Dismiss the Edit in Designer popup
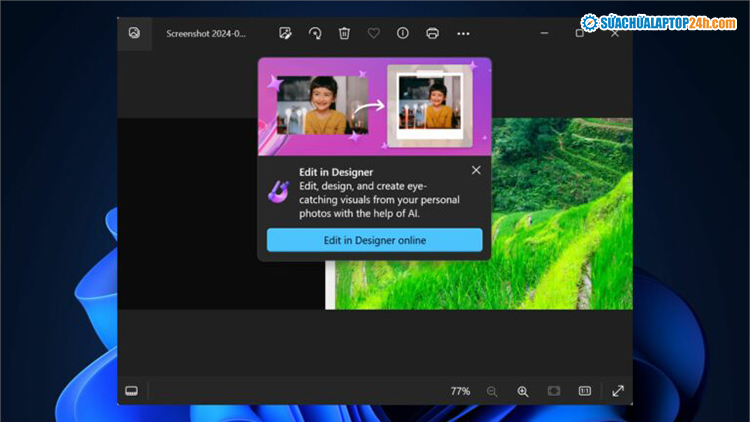The image size is (750, 422). (476, 170)
